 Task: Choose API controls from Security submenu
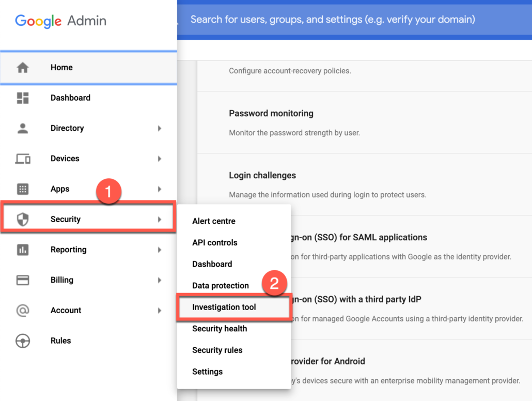pos(215,242)
